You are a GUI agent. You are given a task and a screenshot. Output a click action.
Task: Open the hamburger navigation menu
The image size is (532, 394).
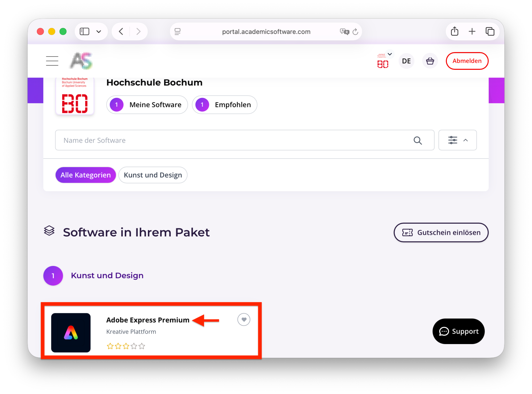[x=52, y=61]
